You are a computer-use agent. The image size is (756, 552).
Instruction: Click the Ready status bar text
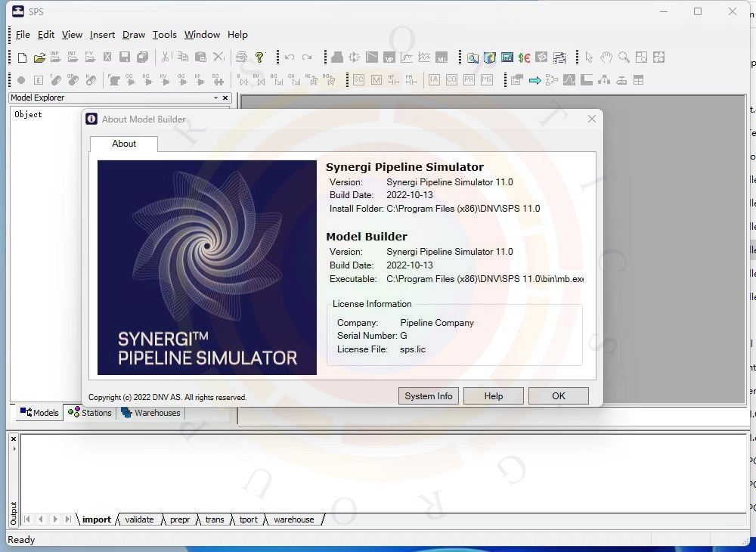[x=21, y=539]
